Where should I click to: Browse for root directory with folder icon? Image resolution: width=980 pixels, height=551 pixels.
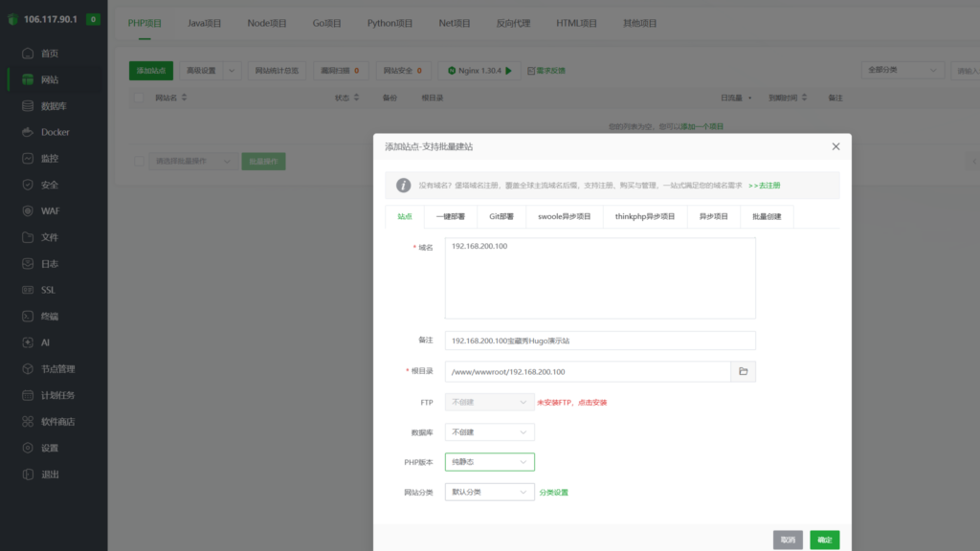743,372
